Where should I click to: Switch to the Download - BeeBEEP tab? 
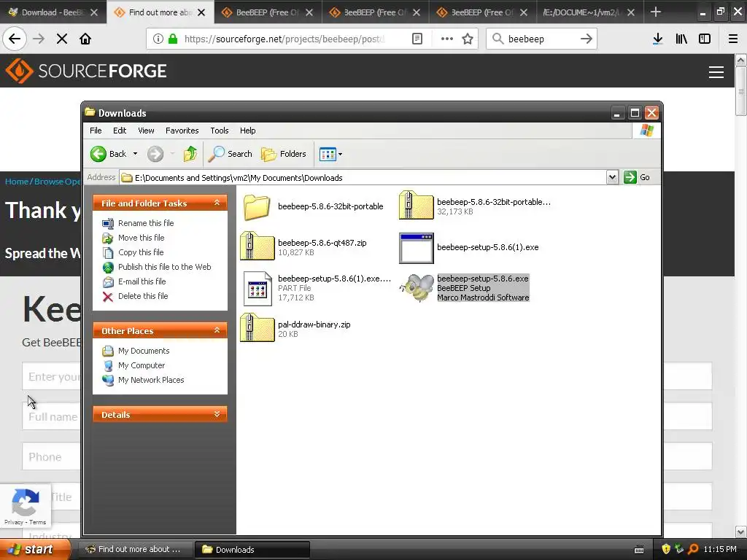click(x=47, y=12)
